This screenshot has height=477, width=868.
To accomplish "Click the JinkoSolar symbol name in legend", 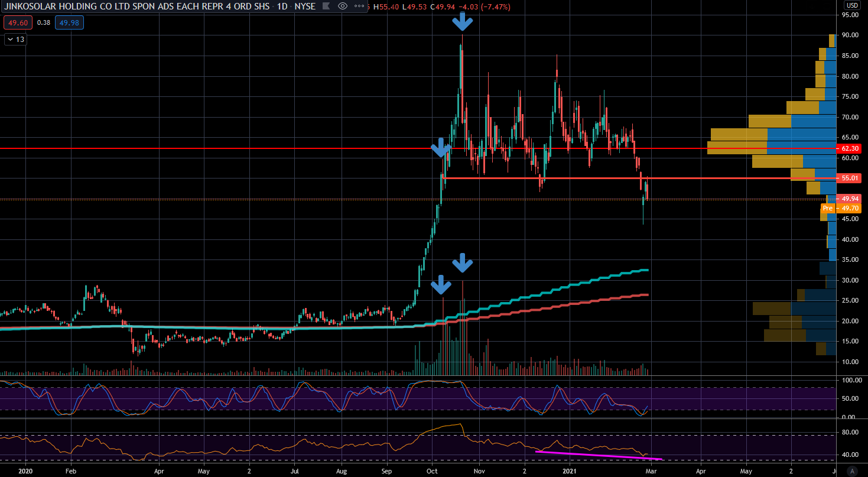I will pos(136,7).
